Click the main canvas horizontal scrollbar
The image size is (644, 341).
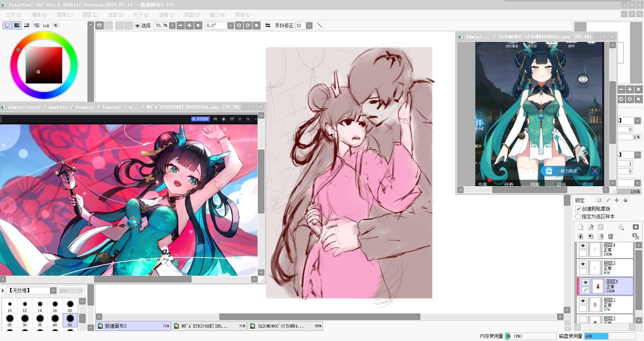point(320,317)
